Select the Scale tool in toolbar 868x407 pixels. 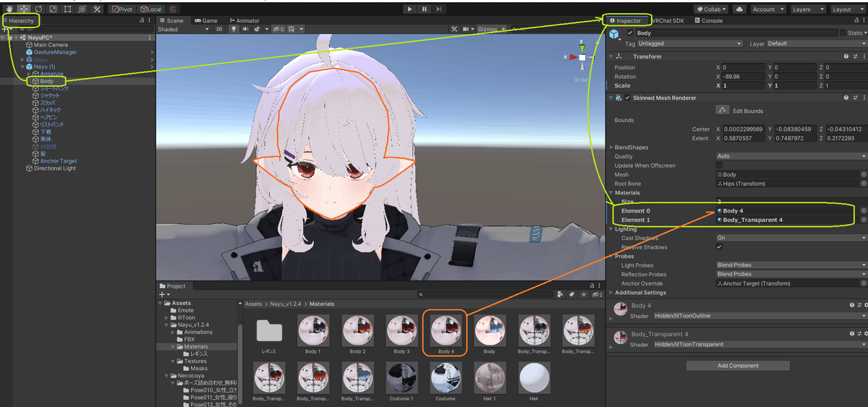click(x=52, y=9)
